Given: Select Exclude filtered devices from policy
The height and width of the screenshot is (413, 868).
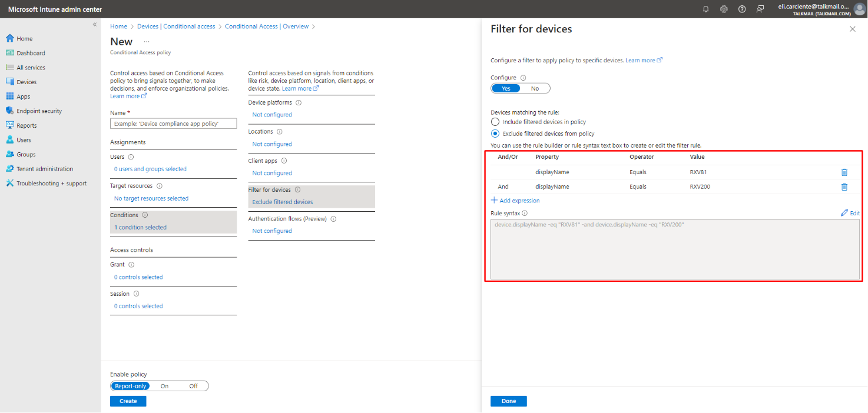Looking at the screenshot, I should pos(495,134).
